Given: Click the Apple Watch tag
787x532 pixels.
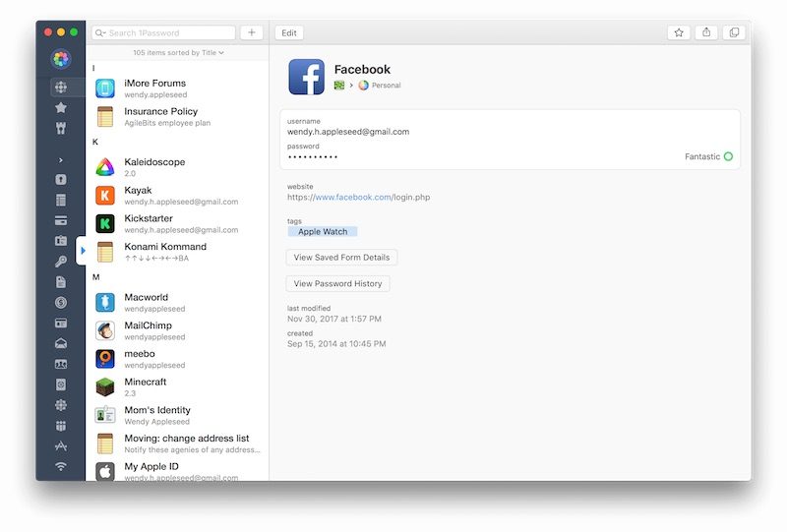Looking at the screenshot, I should pyautogui.click(x=323, y=231).
